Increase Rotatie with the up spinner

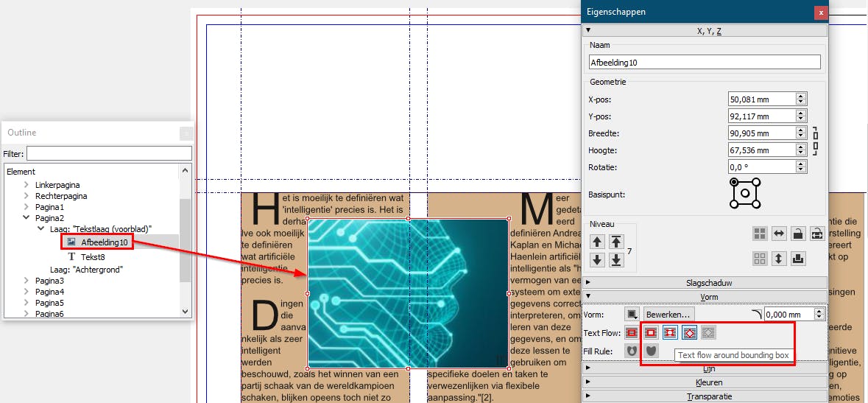point(800,164)
